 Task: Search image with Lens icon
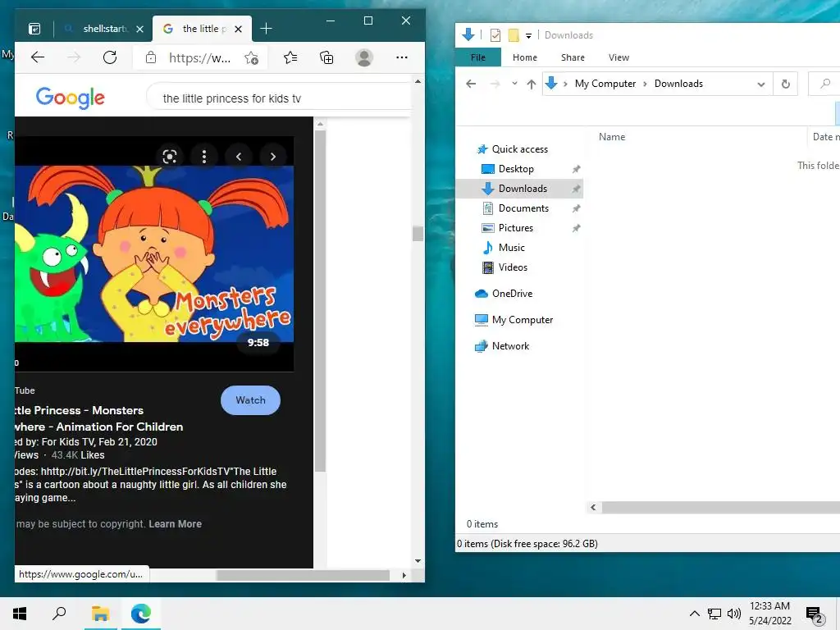170,157
